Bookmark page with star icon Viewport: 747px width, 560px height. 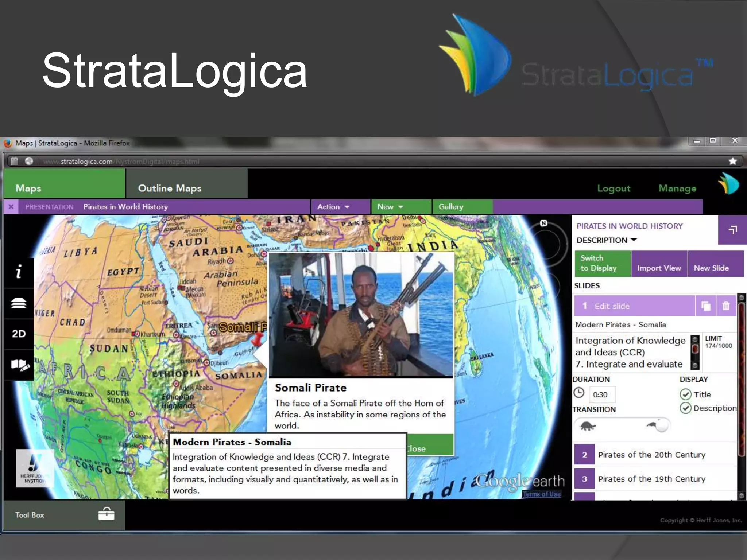pyautogui.click(x=733, y=161)
